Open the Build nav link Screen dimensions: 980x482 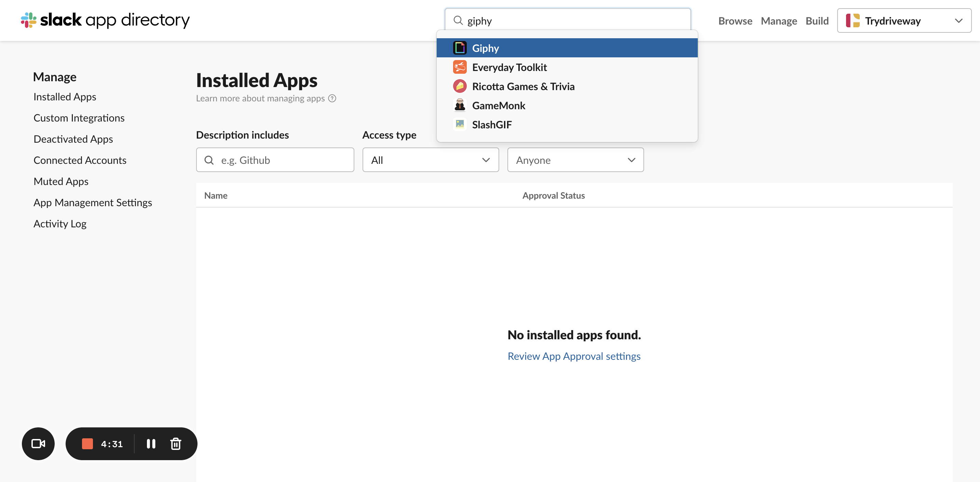[x=817, y=21]
